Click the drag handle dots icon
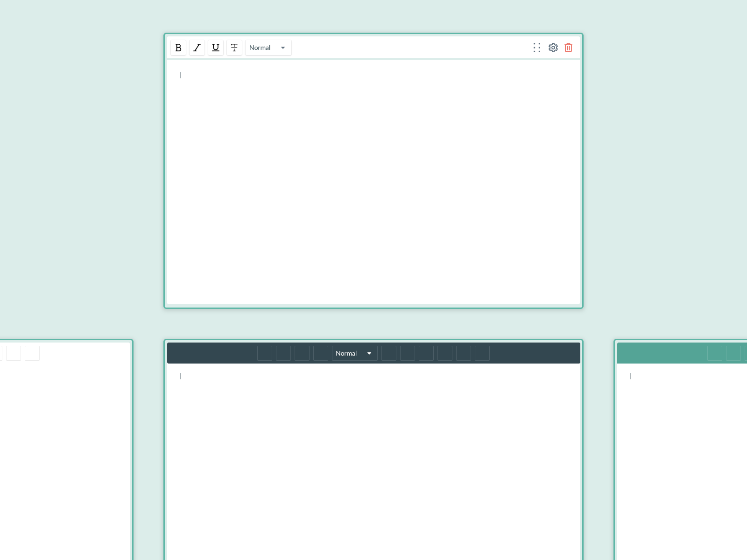 pyautogui.click(x=536, y=47)
